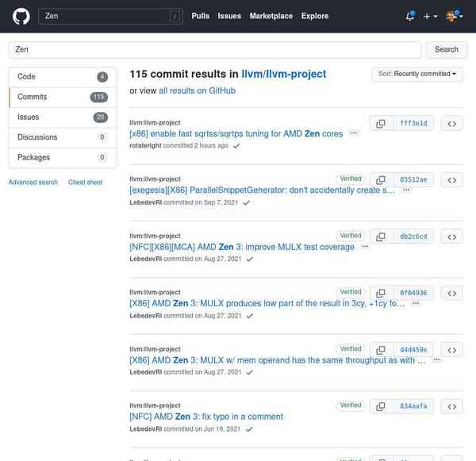Select the Code results filter

point(63,77)
